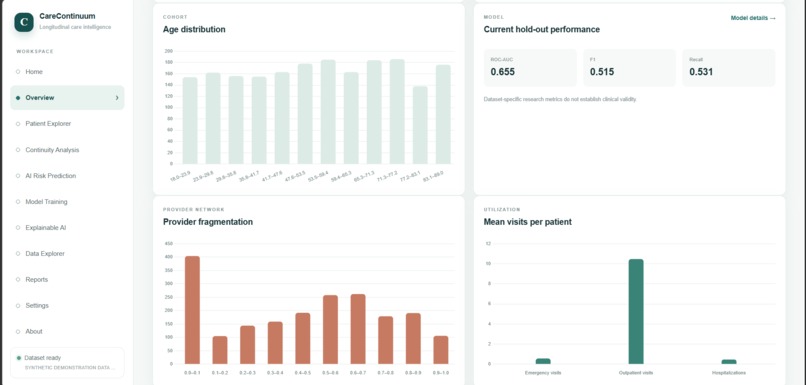This screenshot has width=806, height=385.
Task: Select the Recall 0.531 metric card
Action: [728, 67]
